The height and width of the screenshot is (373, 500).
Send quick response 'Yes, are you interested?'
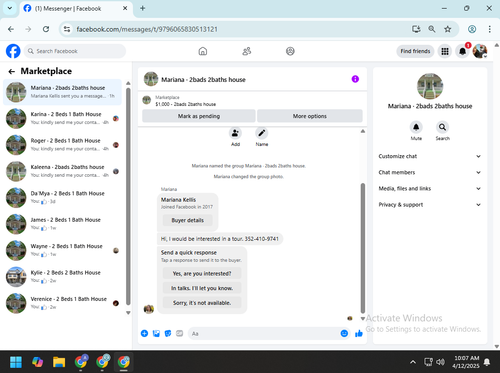[202, 274]
